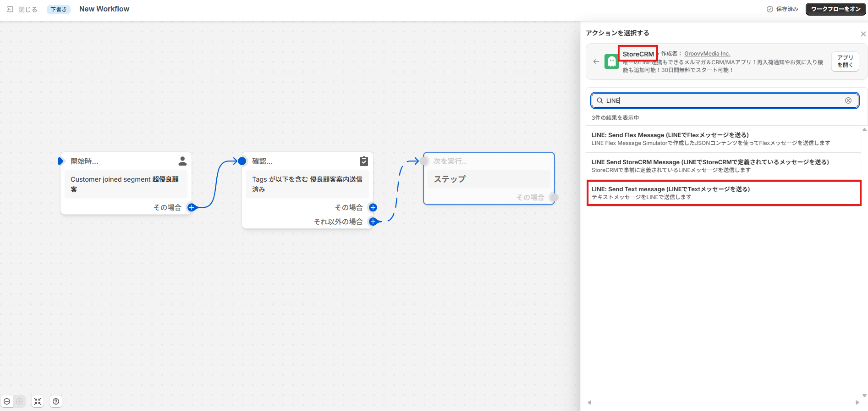
Task: Click the scroll down arrow of side panel
Action: point(864,395)
